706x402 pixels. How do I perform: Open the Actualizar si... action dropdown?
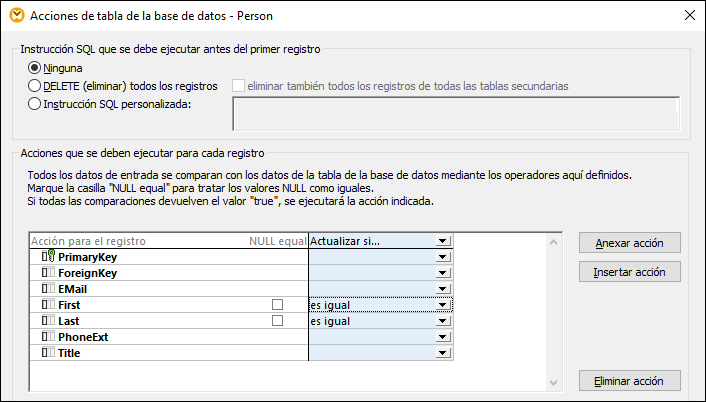point(443,241)
